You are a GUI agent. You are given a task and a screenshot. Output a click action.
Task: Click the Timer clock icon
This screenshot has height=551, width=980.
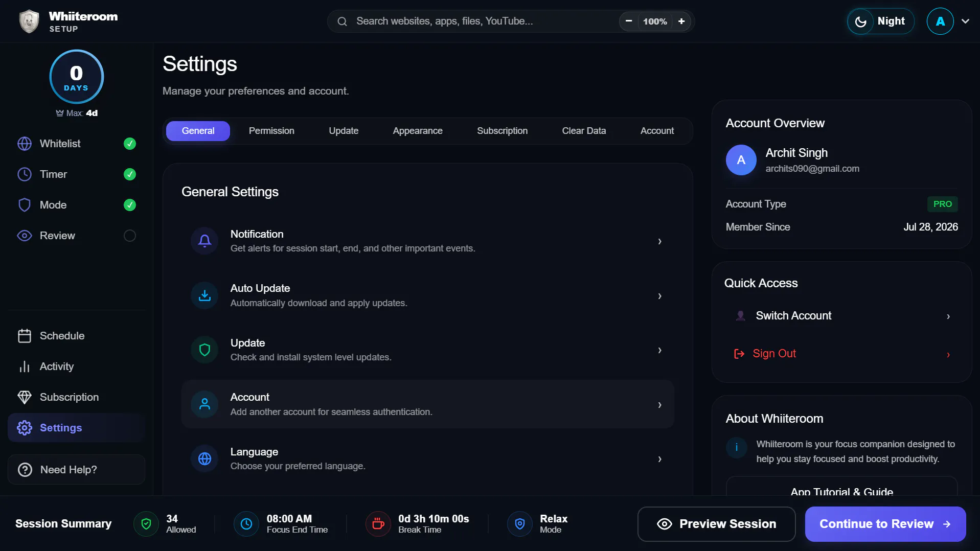coord(25,174)
